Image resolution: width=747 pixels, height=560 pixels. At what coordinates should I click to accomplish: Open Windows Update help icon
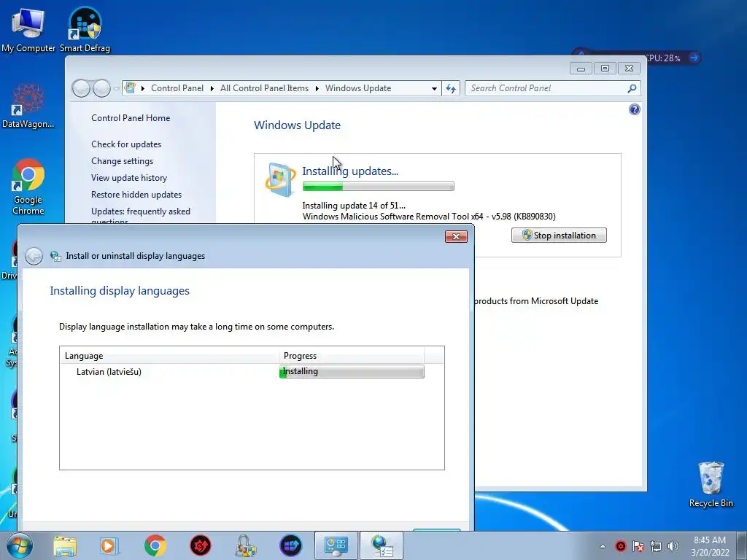(634, 109)
